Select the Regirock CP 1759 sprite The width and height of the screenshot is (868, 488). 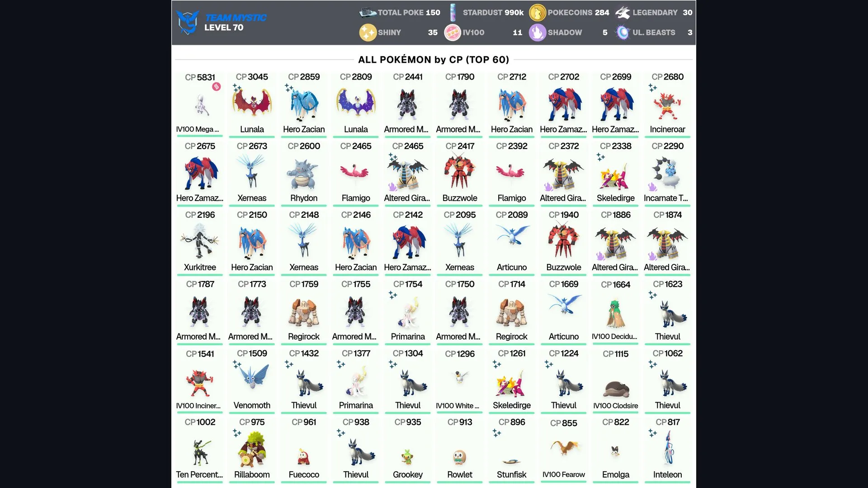tap(304, 312)
